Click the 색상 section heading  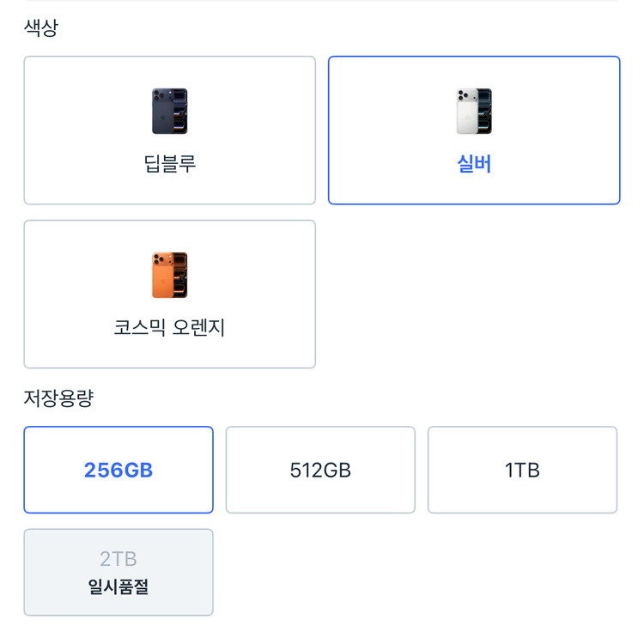click(41, 27)
